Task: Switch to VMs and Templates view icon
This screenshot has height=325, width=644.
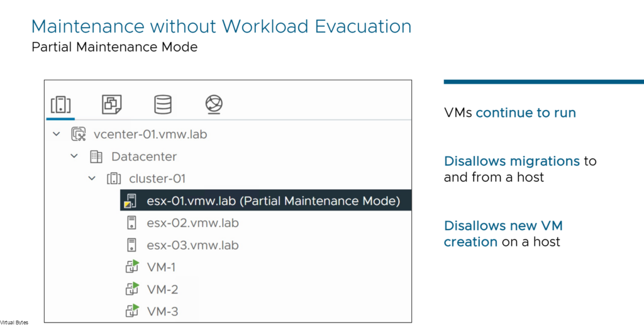Action: pos(112,104)
